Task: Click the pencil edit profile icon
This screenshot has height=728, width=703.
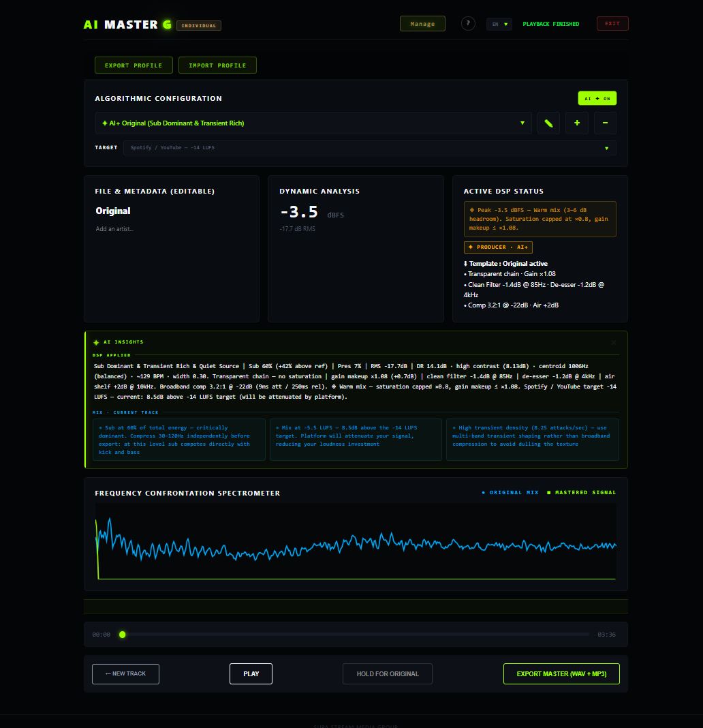Action: pyautogui.click(x=548, y=123)
